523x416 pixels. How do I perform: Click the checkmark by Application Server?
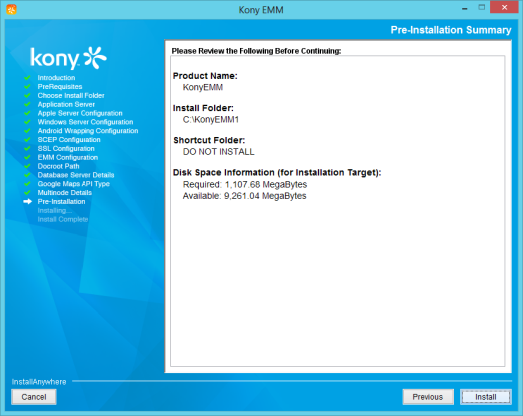coord(27,104)
